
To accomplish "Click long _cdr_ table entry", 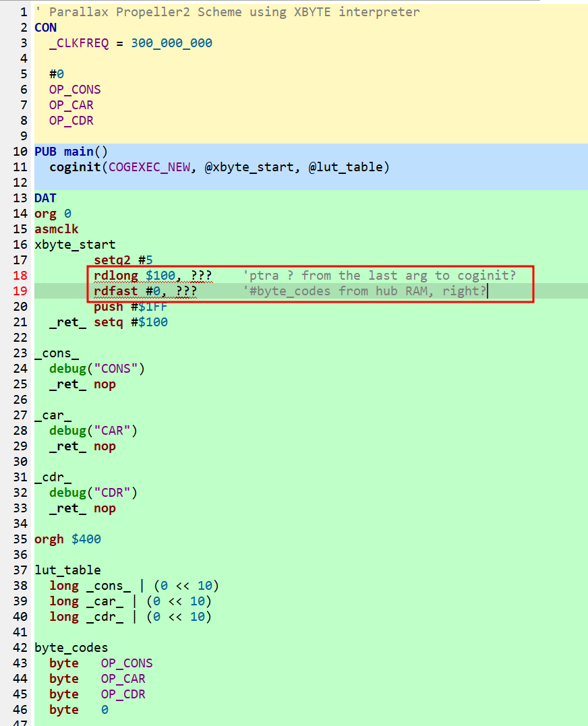I will pyautogui.click(x=131, y=617).
